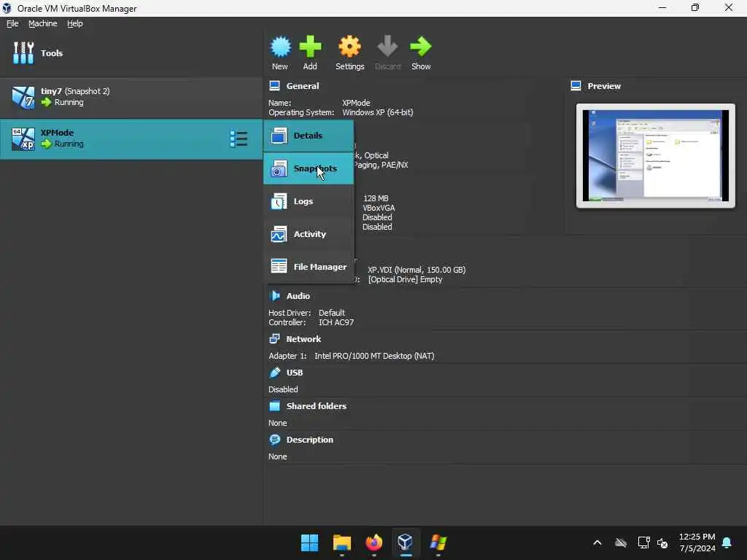Screen dimensions: 747x560
Task: Choose File Manager in the tools menu
Action: (x=309, y=267)
